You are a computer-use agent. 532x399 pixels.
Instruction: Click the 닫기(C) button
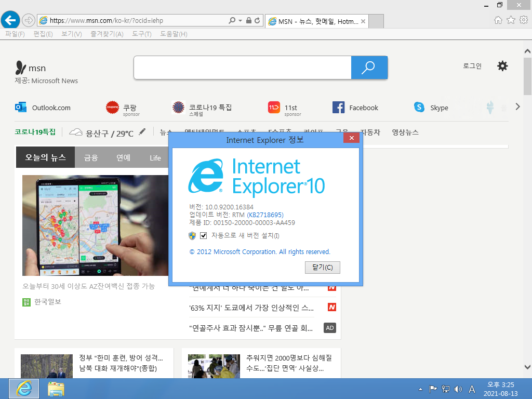(322, 268)
